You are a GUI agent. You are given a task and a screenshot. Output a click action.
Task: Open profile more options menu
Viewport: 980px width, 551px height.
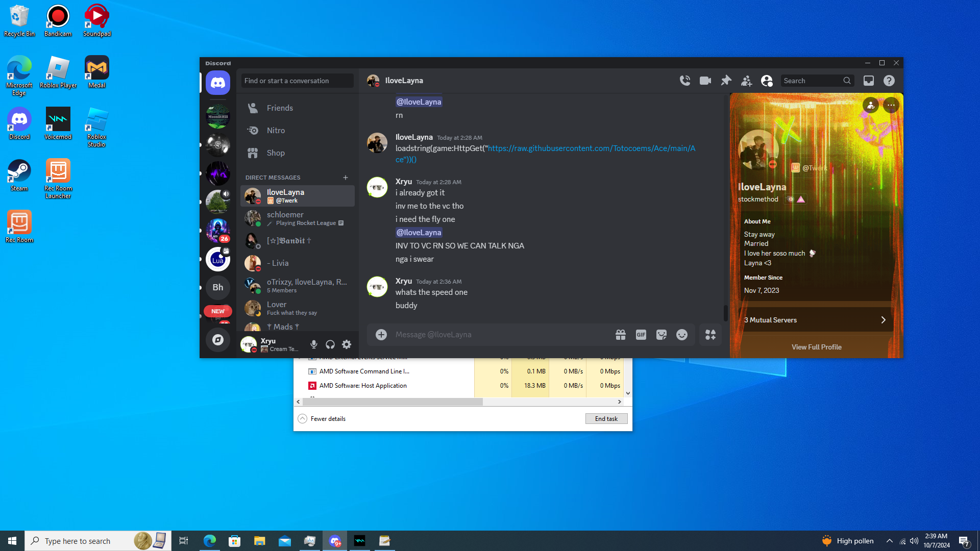coord(891,105)
